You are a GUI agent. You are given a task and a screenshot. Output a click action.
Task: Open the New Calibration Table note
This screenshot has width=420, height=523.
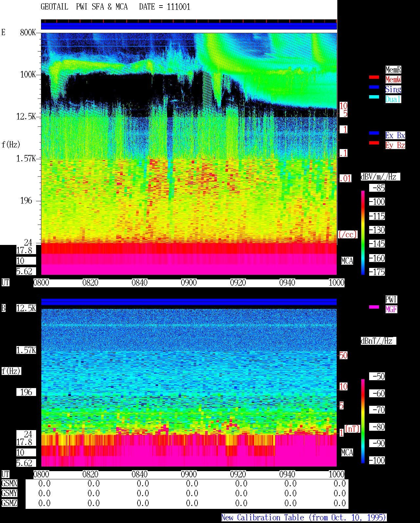coord(304,517)
